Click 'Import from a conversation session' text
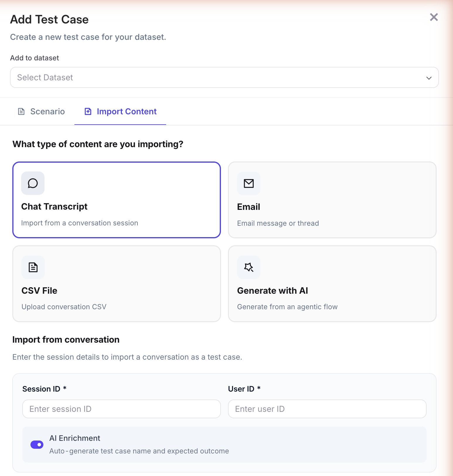453x476 pixels. (x=80, y=223)
